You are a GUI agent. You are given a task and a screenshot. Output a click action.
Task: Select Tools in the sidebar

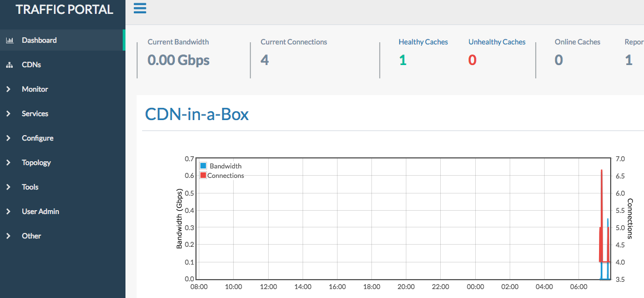tap(62, 187)
